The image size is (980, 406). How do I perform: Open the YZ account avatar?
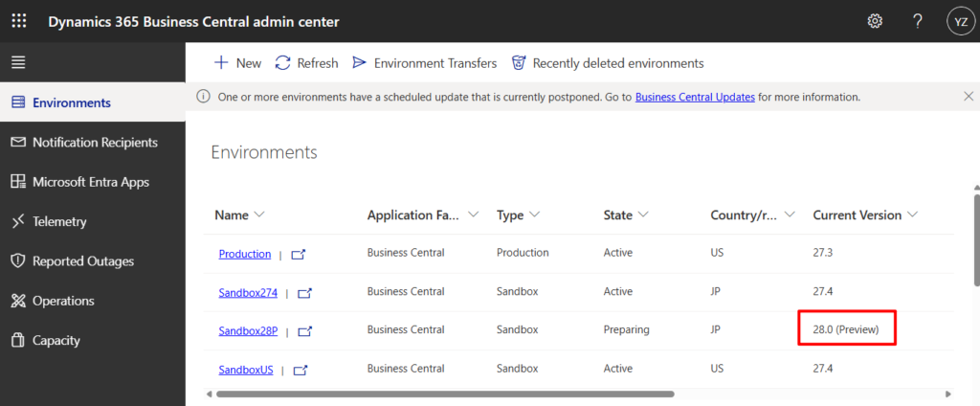tap(959, 21)
